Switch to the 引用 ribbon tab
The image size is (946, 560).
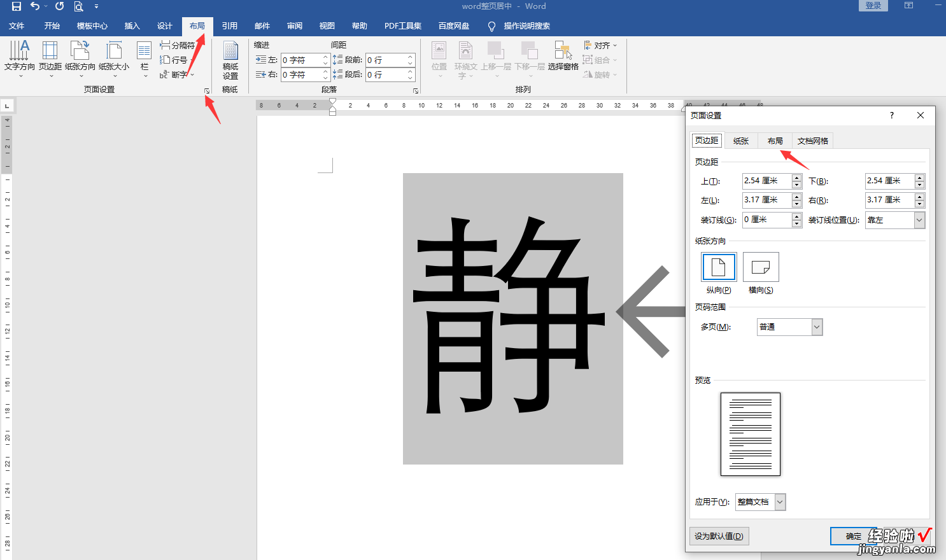tap(230, 25)
